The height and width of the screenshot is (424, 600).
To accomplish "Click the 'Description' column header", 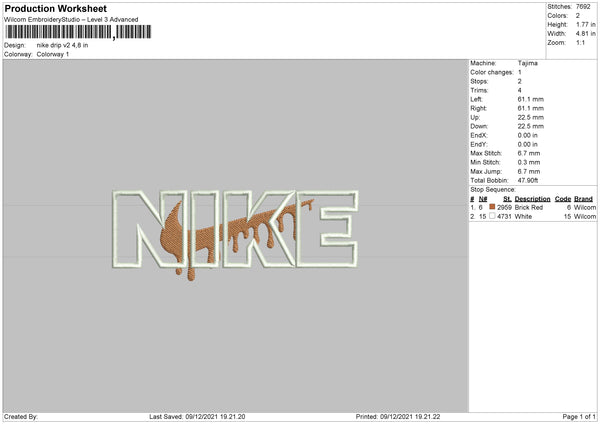I will pyautogui.click(x=532, y=199).
